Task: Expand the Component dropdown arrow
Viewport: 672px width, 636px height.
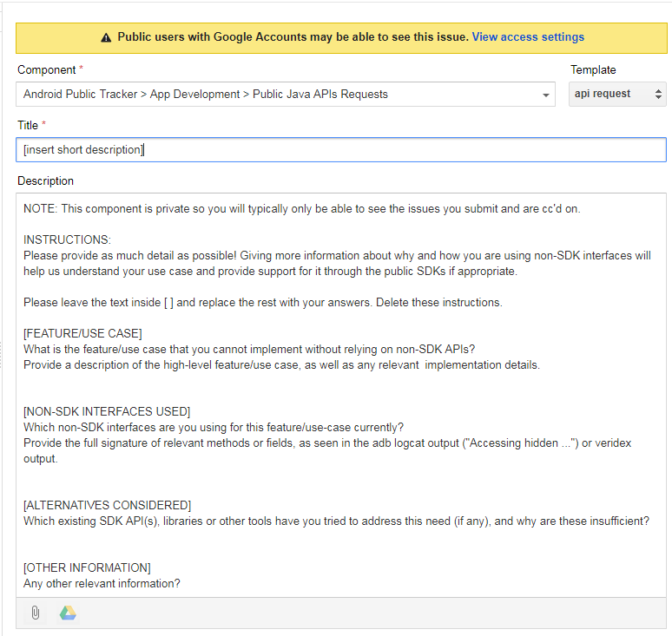Action: pos(545,95)
